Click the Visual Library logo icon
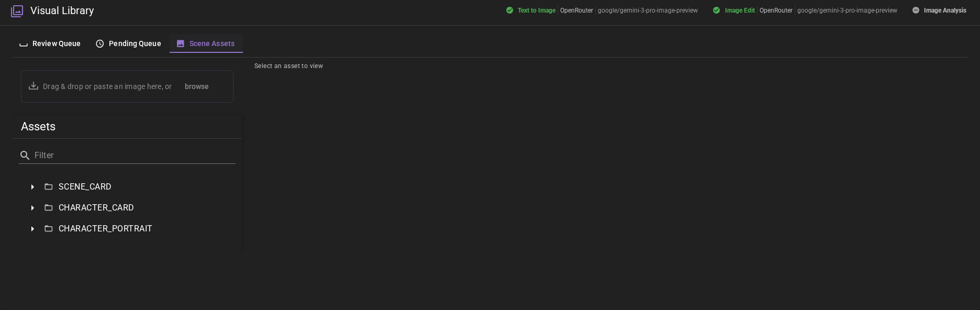 click(x=17, y=11)
